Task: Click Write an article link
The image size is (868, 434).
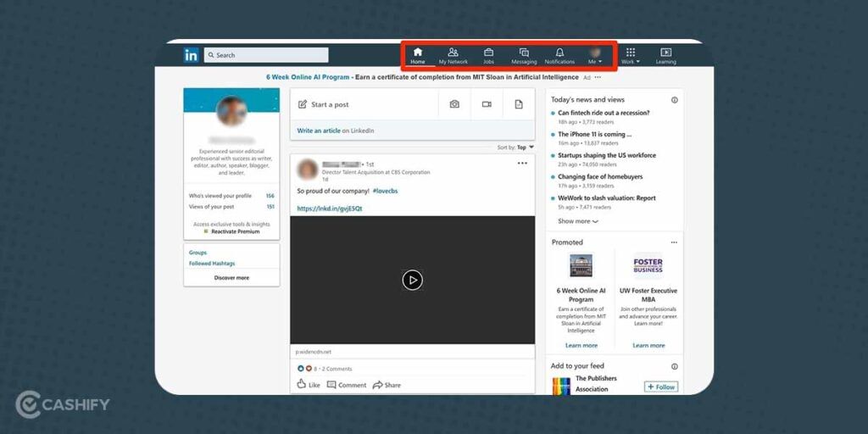Action: [x=319, y=131]
